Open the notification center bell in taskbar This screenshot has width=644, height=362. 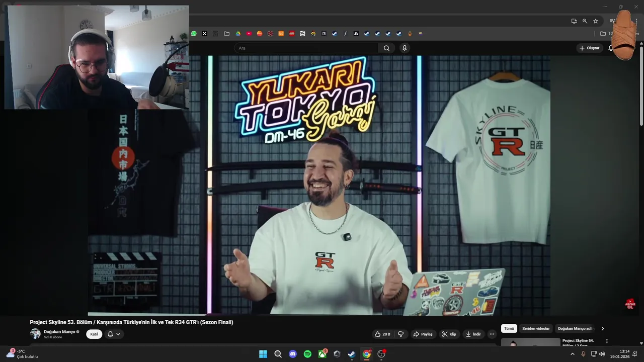click(635, 354)
